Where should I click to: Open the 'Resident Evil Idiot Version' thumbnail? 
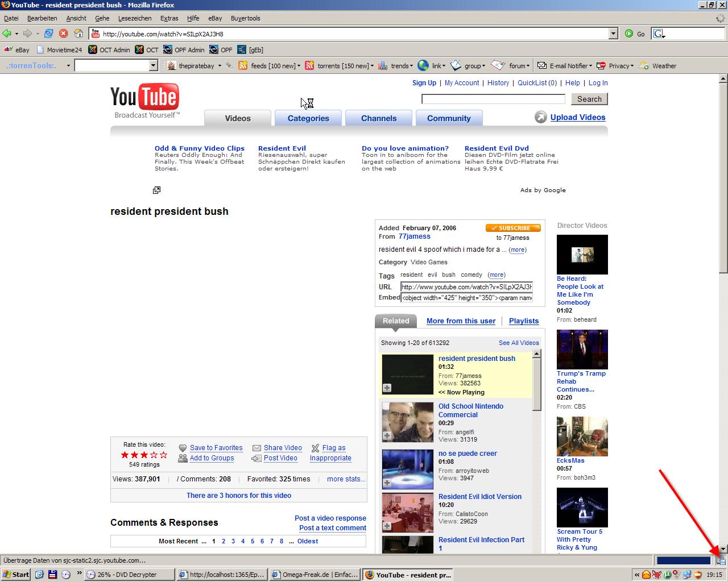pos(407,513)
